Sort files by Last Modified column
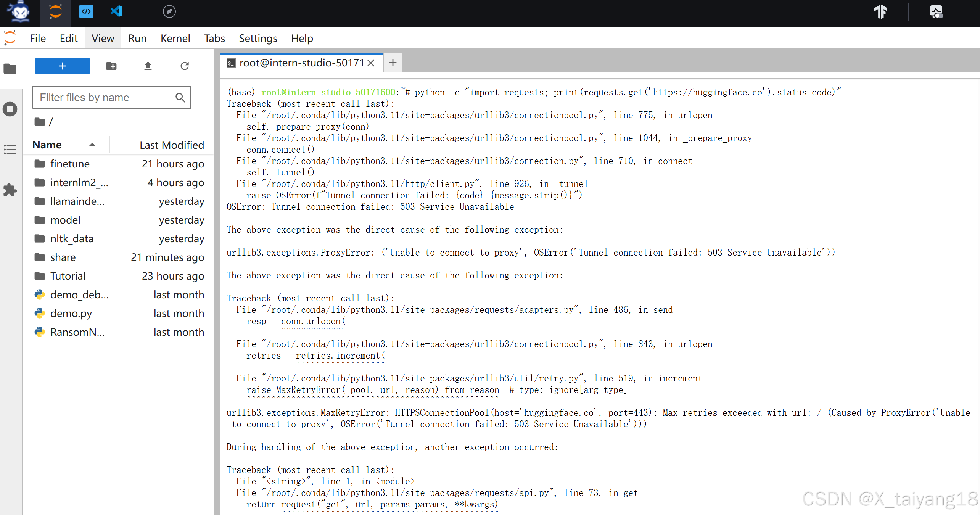The height and width of the screenshot is (515, 980). point(172,145)
